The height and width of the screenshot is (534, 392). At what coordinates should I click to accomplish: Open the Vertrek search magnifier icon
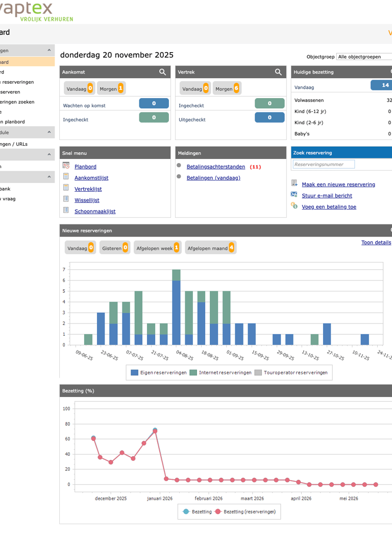coord(278,72)
